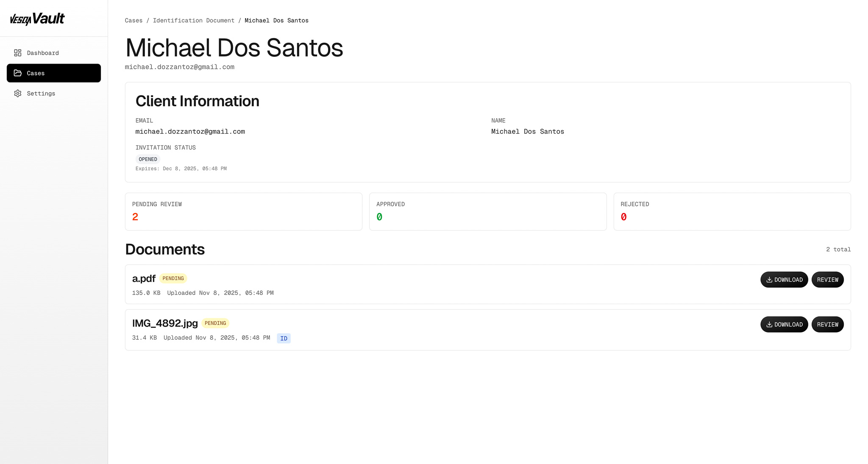Click the ID tag on IMG_4892.jpg
The image size is (868, 464).
(284, 338)
